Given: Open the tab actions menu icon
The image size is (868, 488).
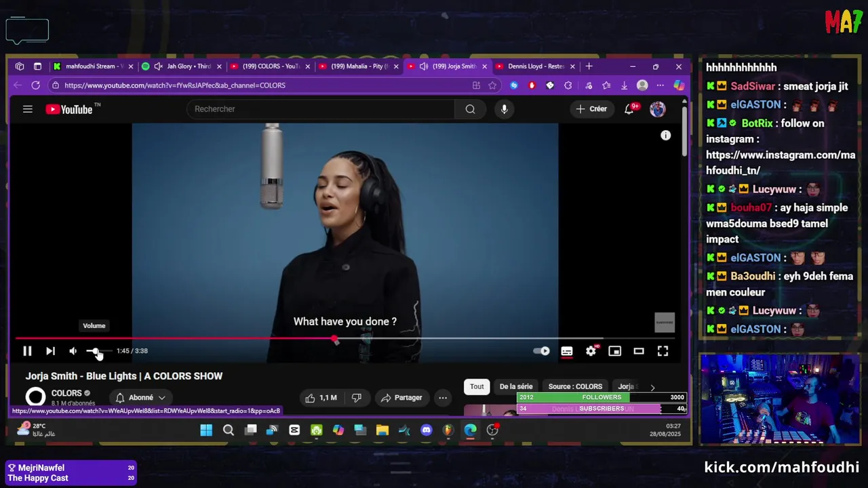Looking at the screenshot, I should point(37,66).
